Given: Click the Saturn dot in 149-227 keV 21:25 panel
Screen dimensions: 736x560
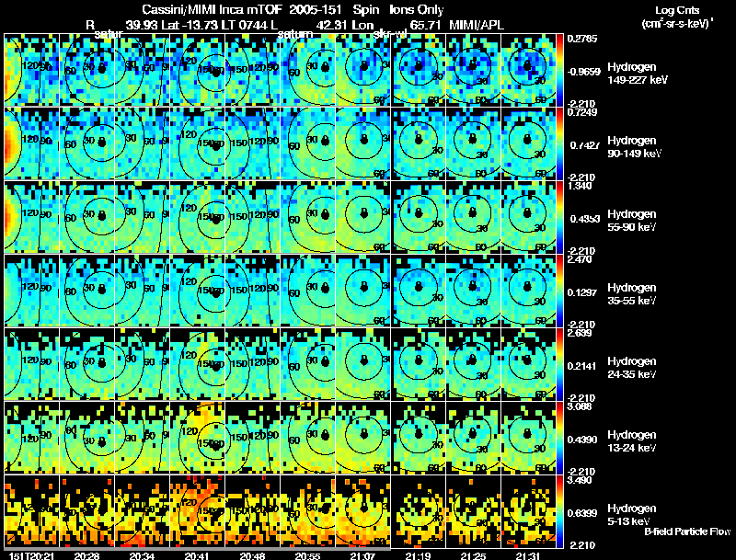Looking at the screenshot, I should click(x=473, y=63).
